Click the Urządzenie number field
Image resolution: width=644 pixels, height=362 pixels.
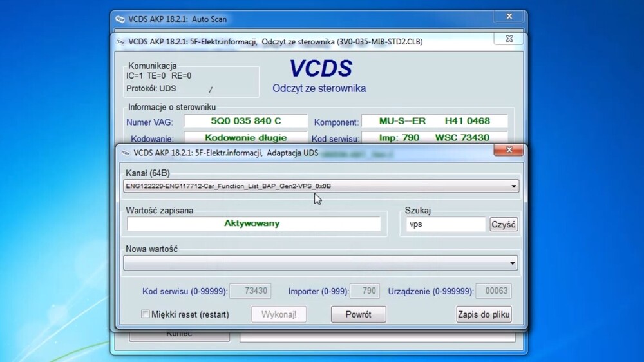pos(493,291)
